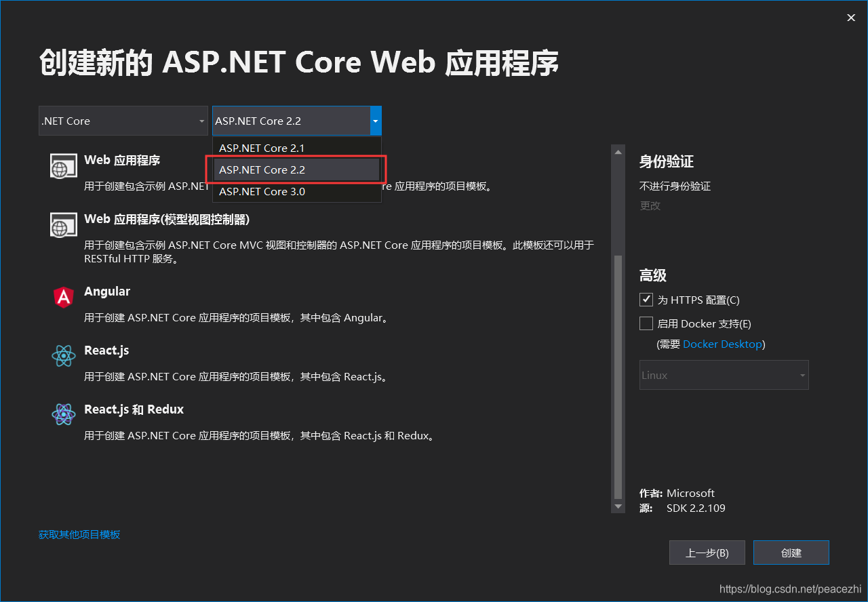Select the React.js 和 Redux template title

tap(134, 409)
